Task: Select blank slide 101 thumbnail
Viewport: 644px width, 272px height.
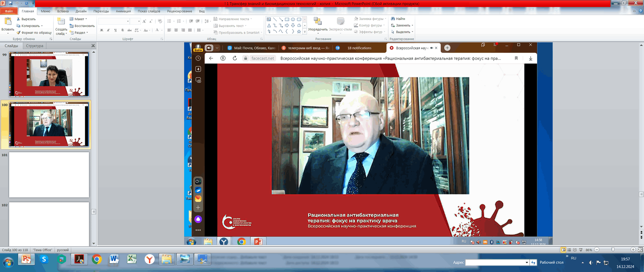Action: point(49,175)
